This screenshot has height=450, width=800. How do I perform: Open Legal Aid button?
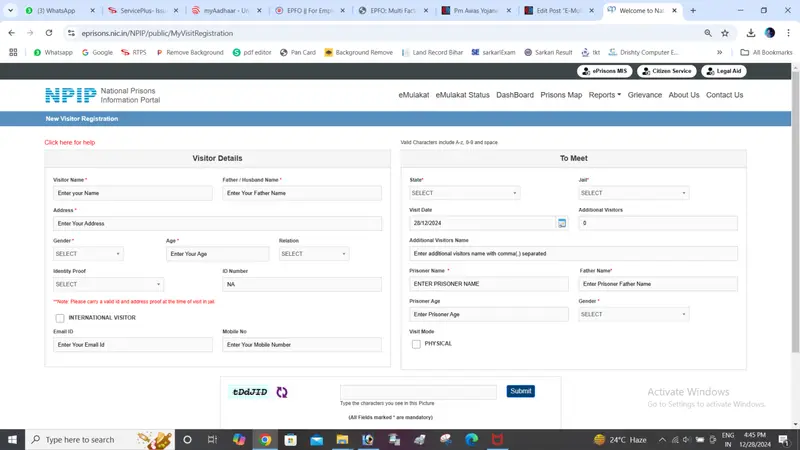coord(724,71)
